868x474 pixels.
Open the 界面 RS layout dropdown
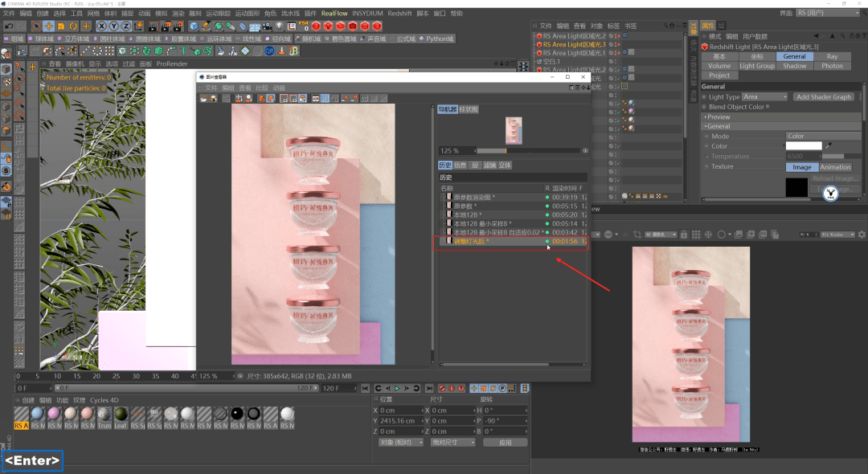[828, 13]
